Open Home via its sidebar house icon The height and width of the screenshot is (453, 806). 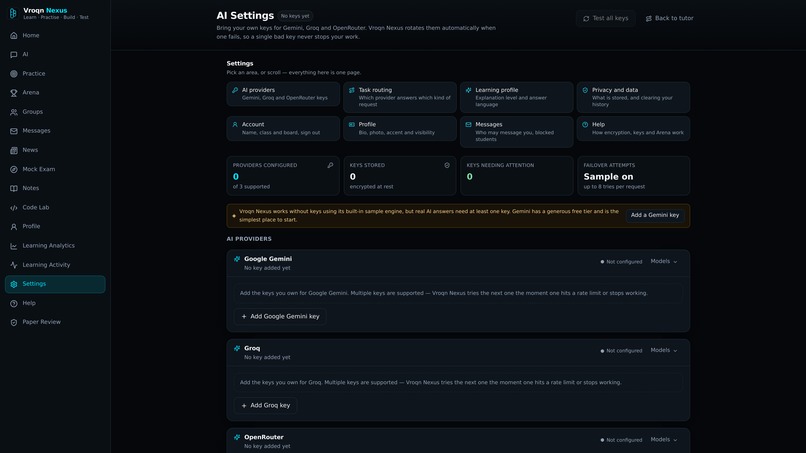(x=14, y=35)
